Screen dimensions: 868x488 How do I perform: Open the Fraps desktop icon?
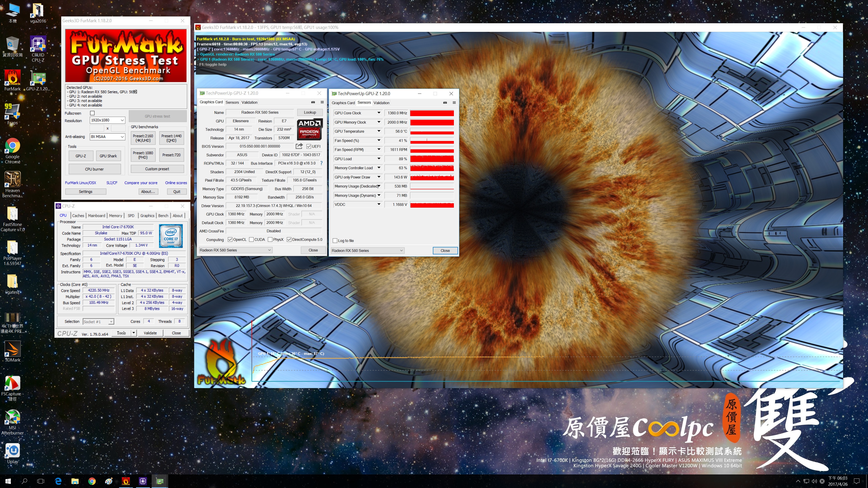pos(12,114)
